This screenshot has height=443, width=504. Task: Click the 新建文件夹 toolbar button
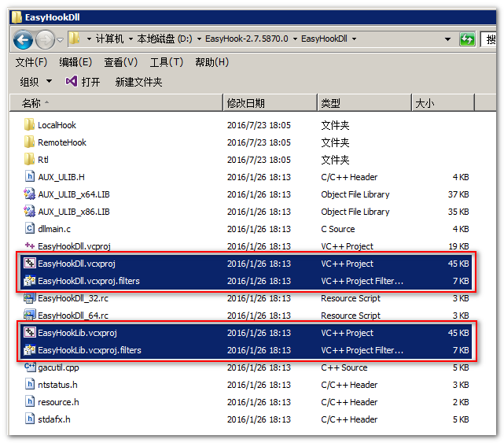(138, 82)
